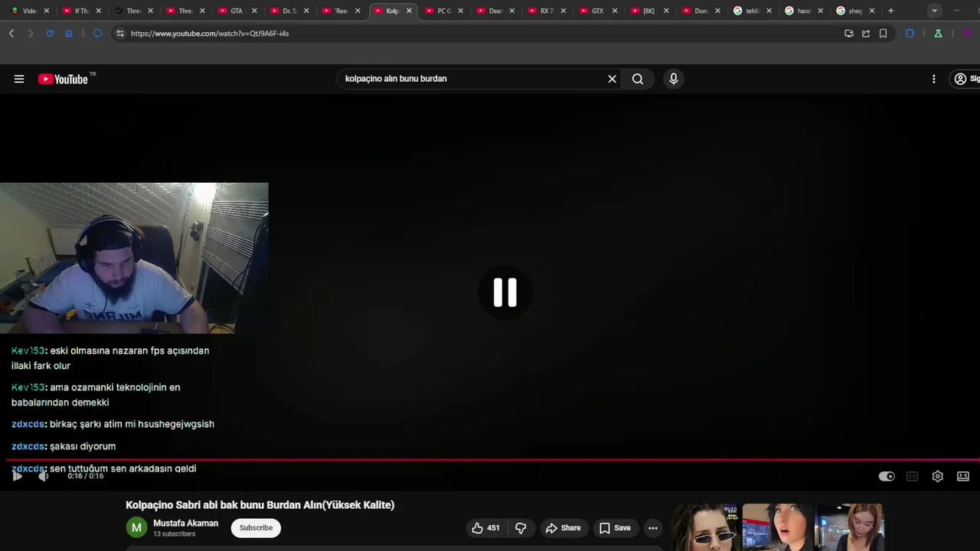This screenshot has height=551, width=980.
Task: Open the tab search dropdown arrow
Action: point(934,11)
